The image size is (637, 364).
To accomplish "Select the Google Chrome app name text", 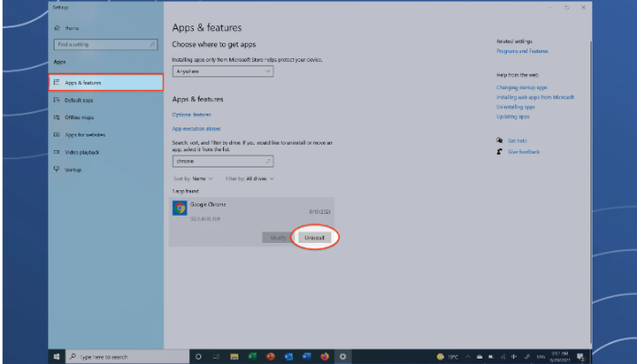I will click(x=208, y=205).
